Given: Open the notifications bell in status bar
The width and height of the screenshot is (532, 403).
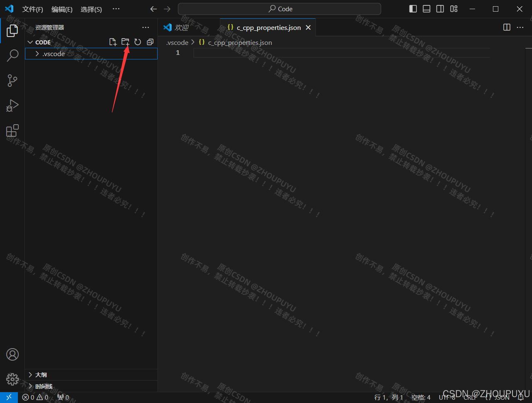Looking at the screenshot, I should click(x=521, y=398).
